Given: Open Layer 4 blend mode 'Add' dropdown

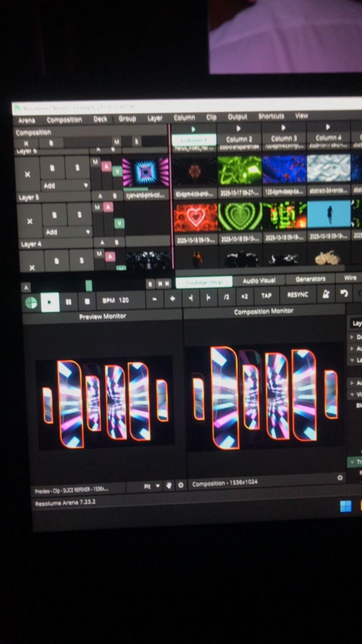Looking at the screenshot, I should [x=67, y=232].
